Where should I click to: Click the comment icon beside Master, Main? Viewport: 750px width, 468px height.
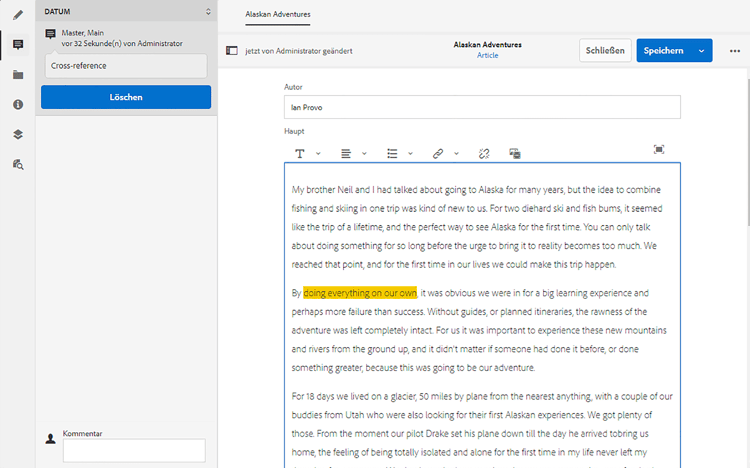point(50,33)
